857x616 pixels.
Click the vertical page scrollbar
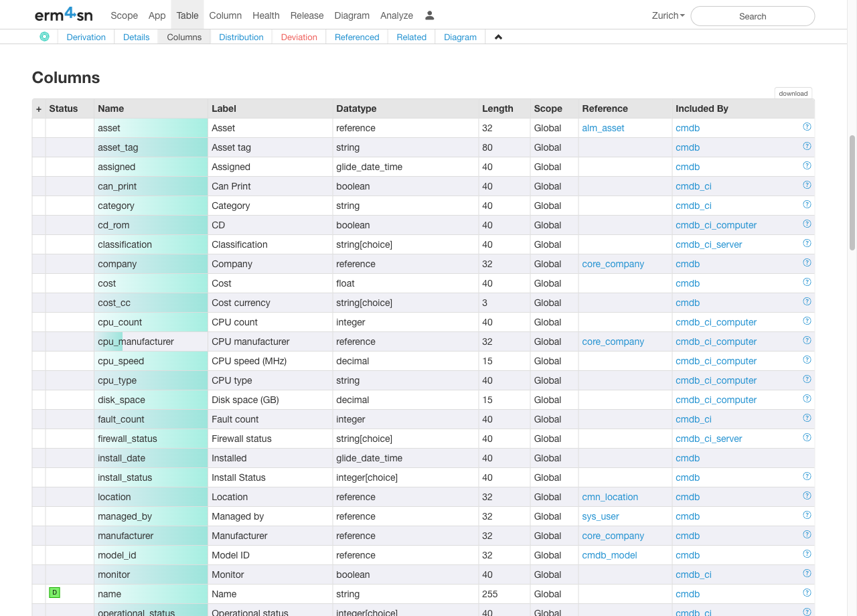click(852, 193)
